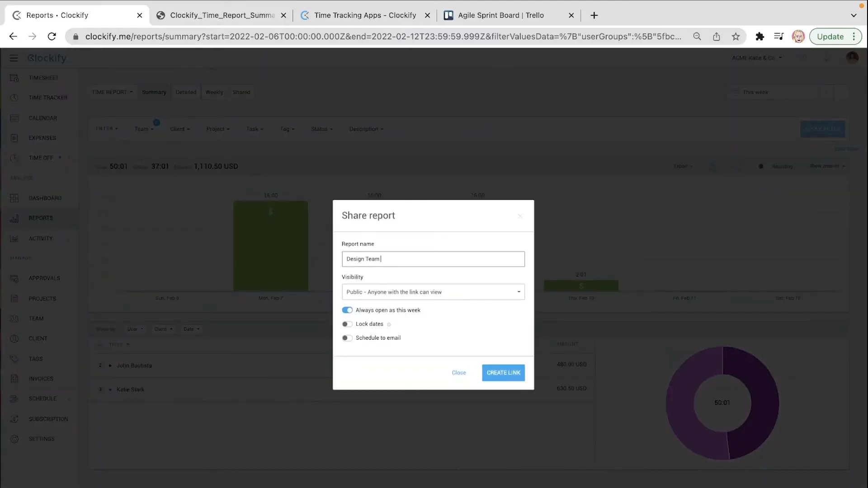Image resolution: width=868 pixels, height=488 pixels.
Task: Open the Visibility dropdown
Action: point(433,292)
